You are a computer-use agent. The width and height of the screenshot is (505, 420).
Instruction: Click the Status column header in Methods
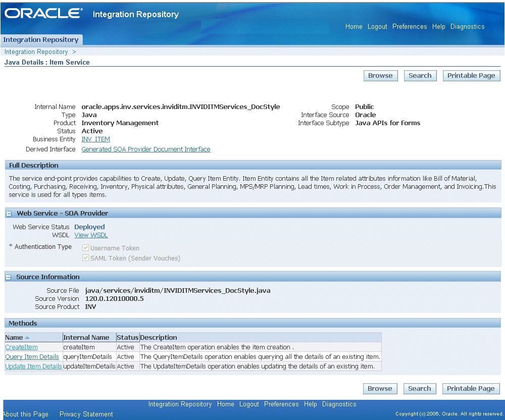(x=128, y=338)
